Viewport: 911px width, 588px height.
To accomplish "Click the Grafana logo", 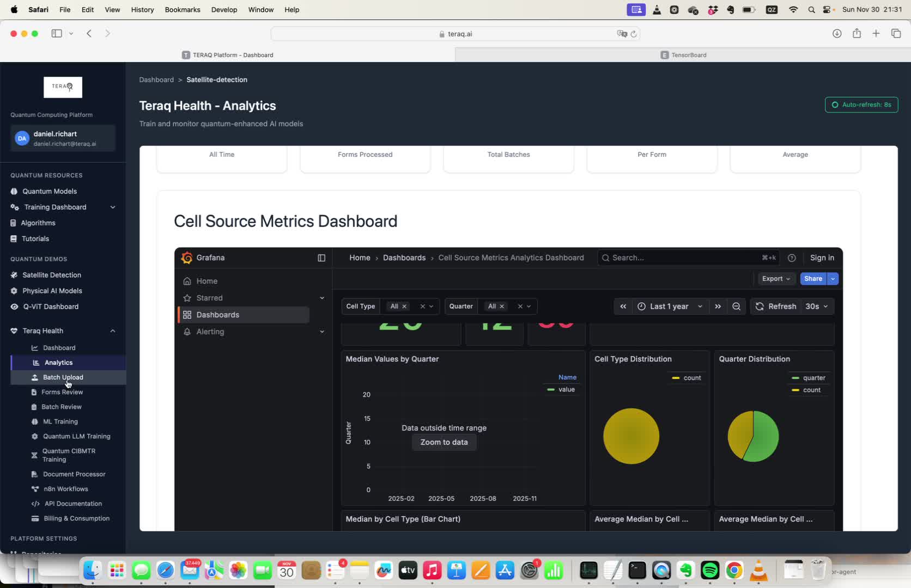I will (x=187, y=258).
